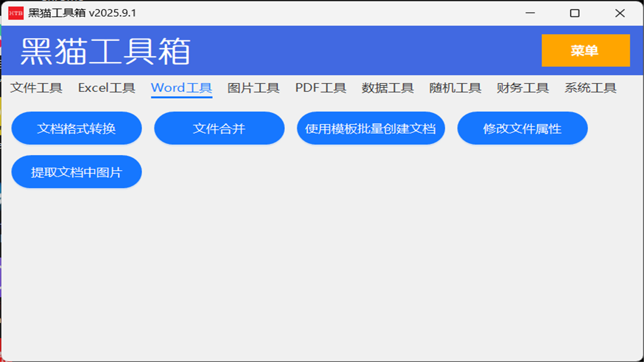Open the 修改文件属性 tool
The height and width of the screenshot is (362, 644).
(522, 128)
